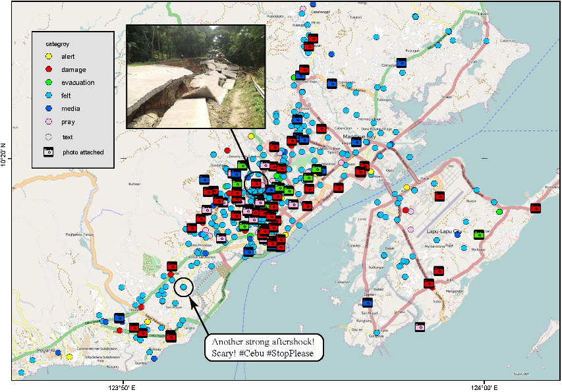Click the 10°20' N latitude label
Viewport: 562px width, 392px height.
tap(3, 155)
